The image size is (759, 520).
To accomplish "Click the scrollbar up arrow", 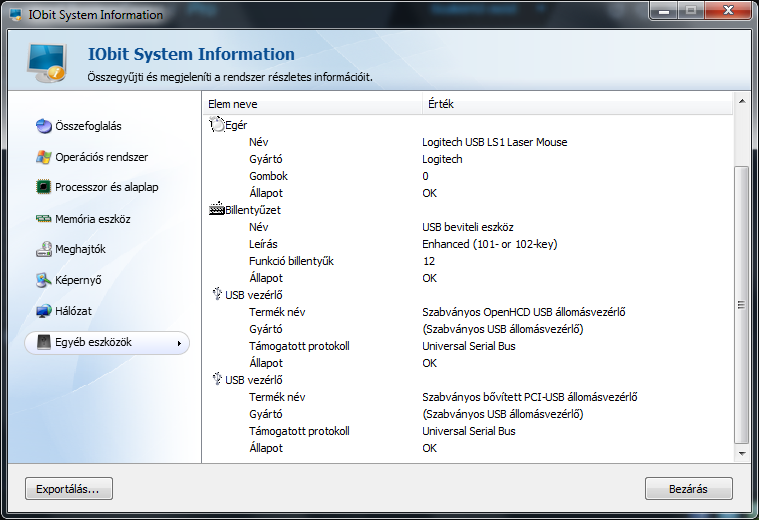I will 742,101.
